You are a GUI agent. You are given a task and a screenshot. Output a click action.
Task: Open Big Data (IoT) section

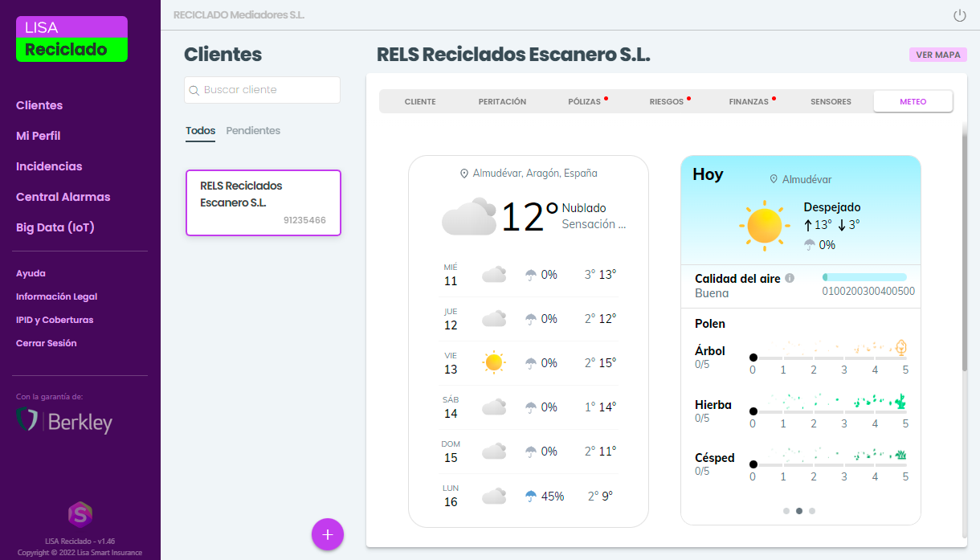point(55,227)
